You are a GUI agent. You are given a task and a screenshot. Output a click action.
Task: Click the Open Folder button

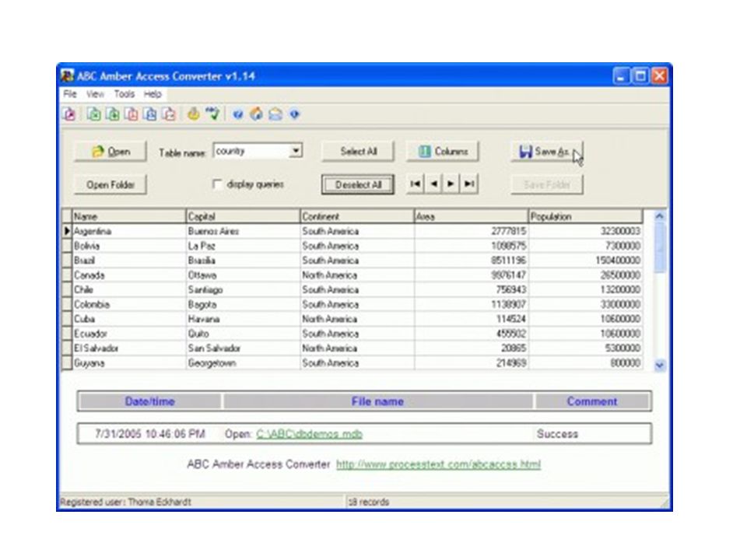coord(110,185)
